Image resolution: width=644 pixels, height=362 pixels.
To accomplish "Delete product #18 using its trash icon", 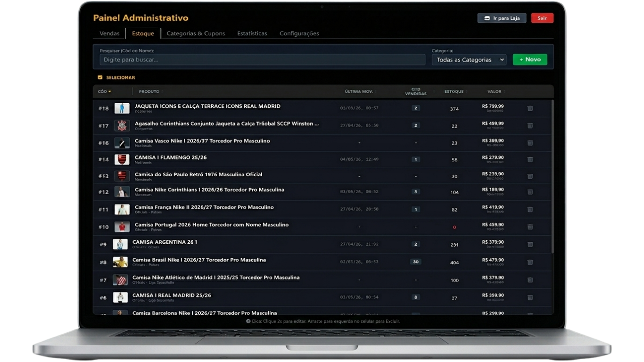I will 530,108.
